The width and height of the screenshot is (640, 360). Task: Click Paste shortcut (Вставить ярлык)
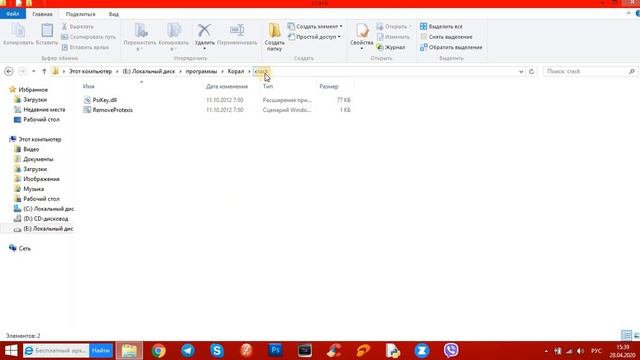pos(85,47)
